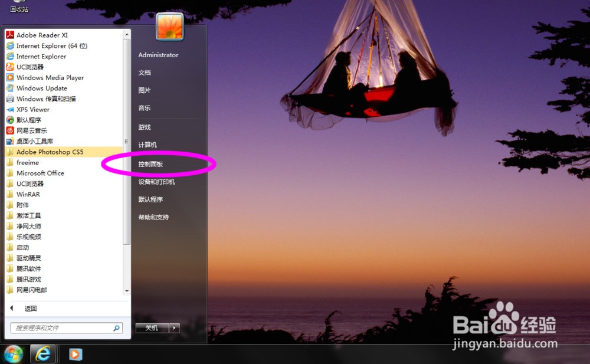Open Adobe Reader XI from program list
Viewport: 590px width, 364px height.
(41, 35)
